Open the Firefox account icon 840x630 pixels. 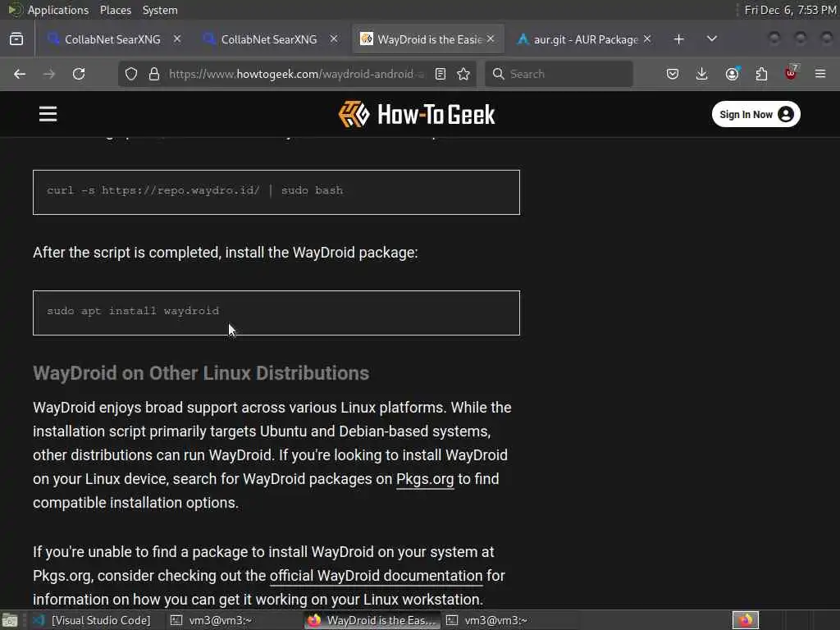click(732, 74)
